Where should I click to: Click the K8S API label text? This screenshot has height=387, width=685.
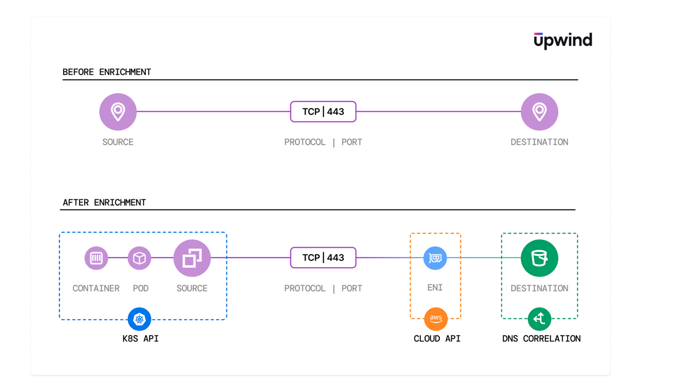click(140, 339)
